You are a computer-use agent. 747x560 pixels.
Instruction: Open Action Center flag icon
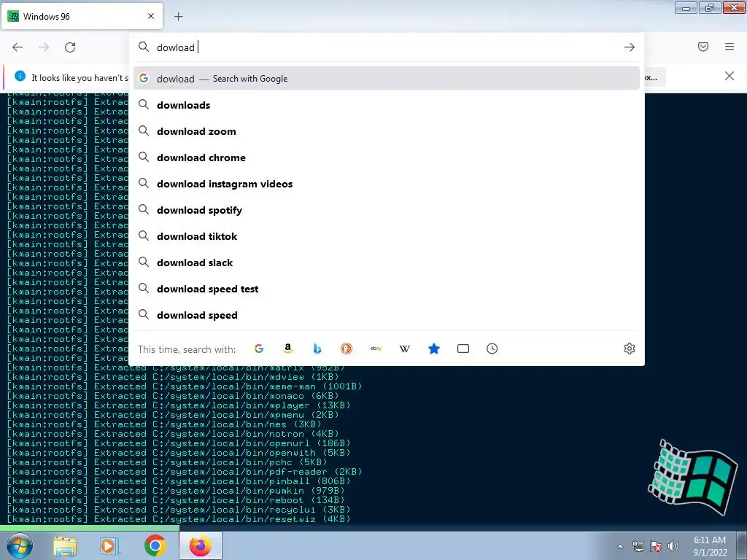[x=656, y=546]
